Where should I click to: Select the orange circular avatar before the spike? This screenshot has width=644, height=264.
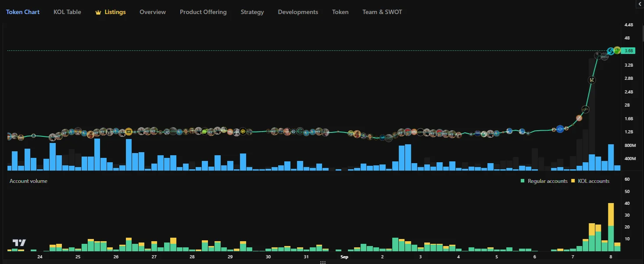579,118
